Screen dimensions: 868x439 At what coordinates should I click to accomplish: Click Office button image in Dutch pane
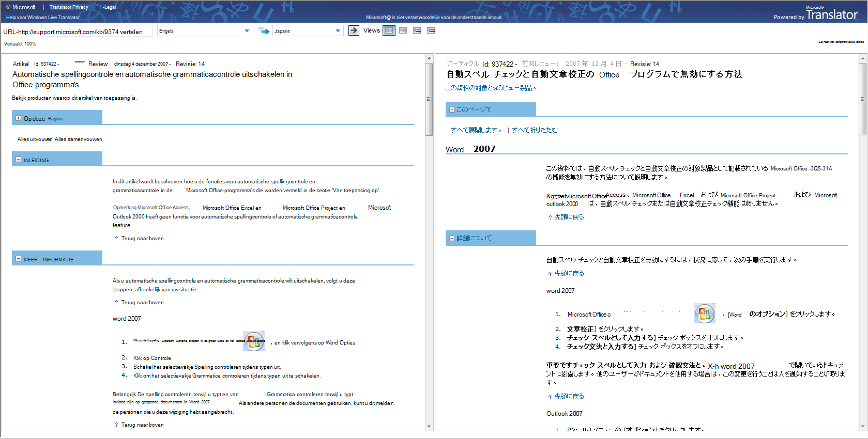point(254,341)
